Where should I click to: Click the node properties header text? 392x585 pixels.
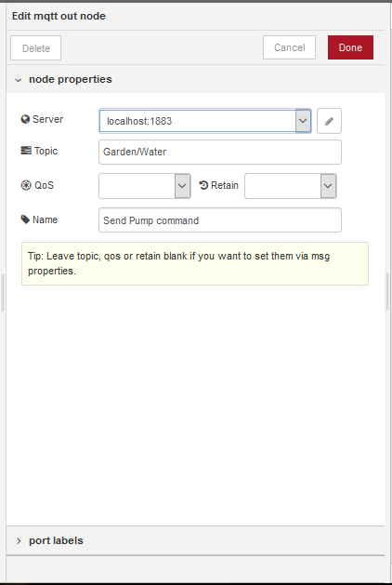[x=71, y=79]
